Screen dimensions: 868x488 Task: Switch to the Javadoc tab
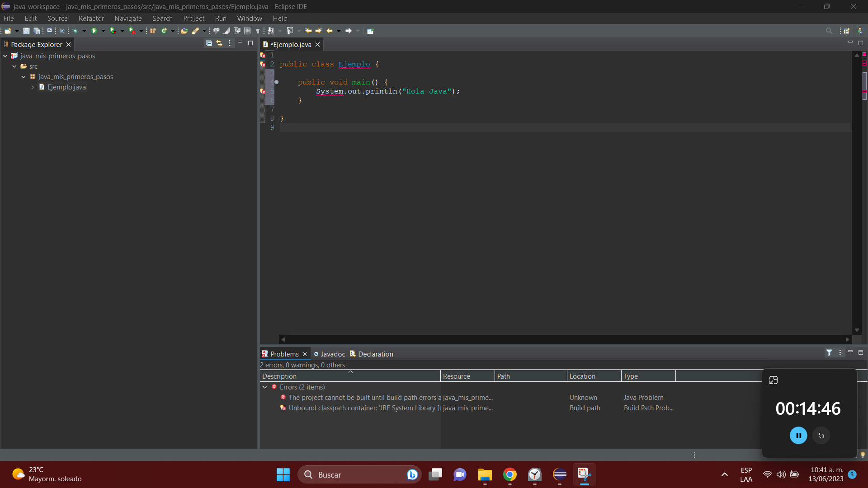click(330, 354)
